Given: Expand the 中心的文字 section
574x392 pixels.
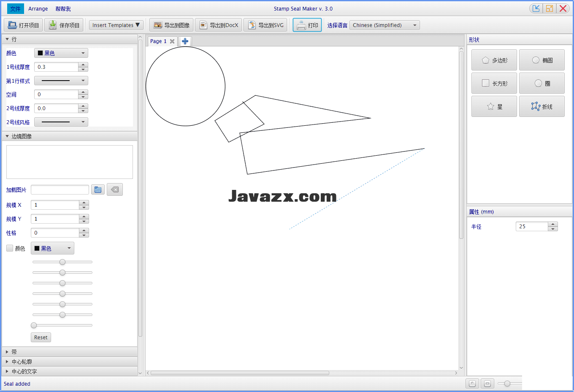Looking at the screenshot, I should pyautogui.click(x=7, y=371).
